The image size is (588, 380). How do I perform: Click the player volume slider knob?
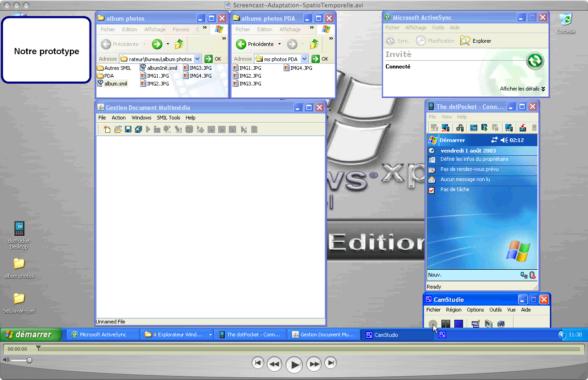(29, 360)
